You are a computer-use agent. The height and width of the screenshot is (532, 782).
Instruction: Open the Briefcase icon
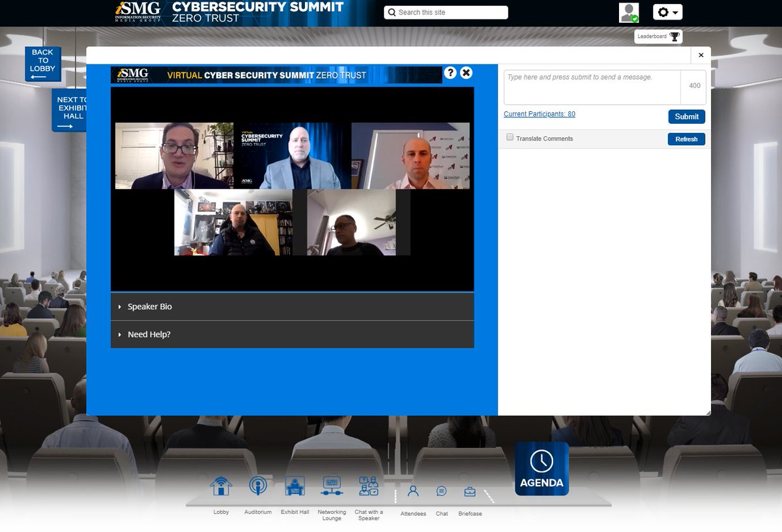pyautogui.click(x=469, y=492)
